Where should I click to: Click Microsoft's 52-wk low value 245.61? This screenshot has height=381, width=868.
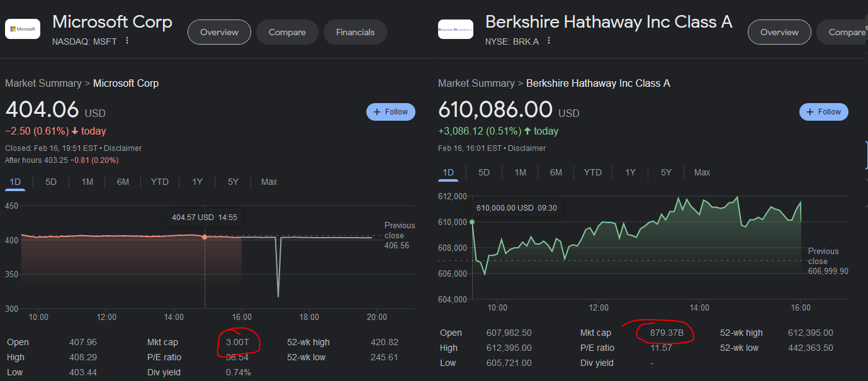(x=385, y=357)
